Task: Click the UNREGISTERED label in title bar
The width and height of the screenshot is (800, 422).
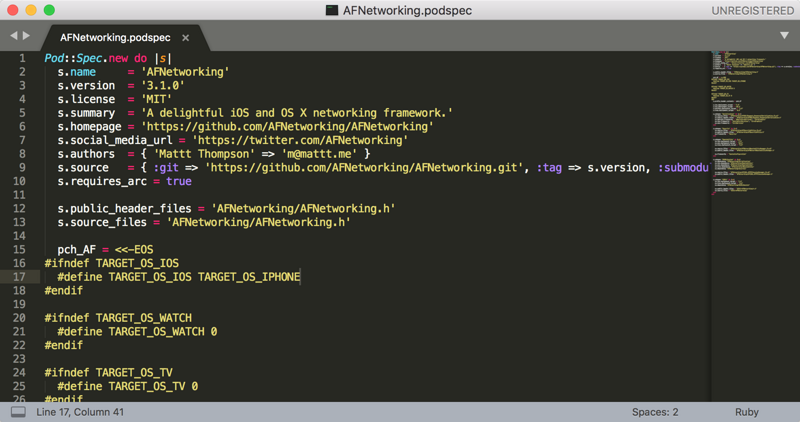Action: 753,11
